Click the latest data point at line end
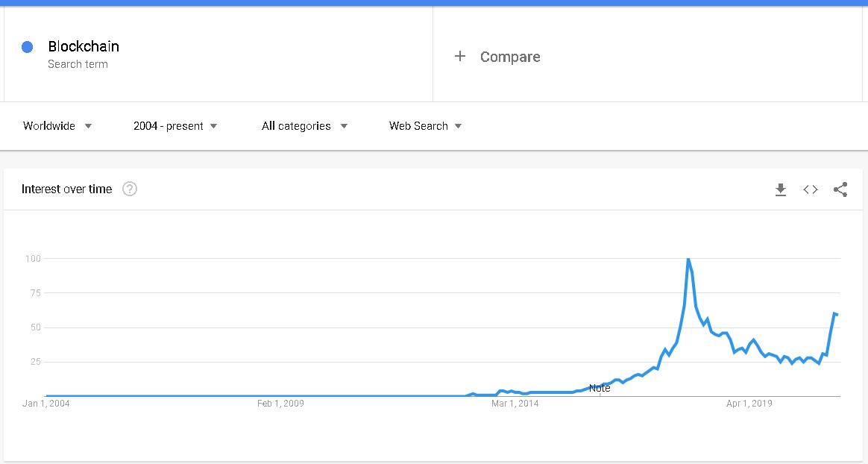868x464 pixels. coord(837,315)
